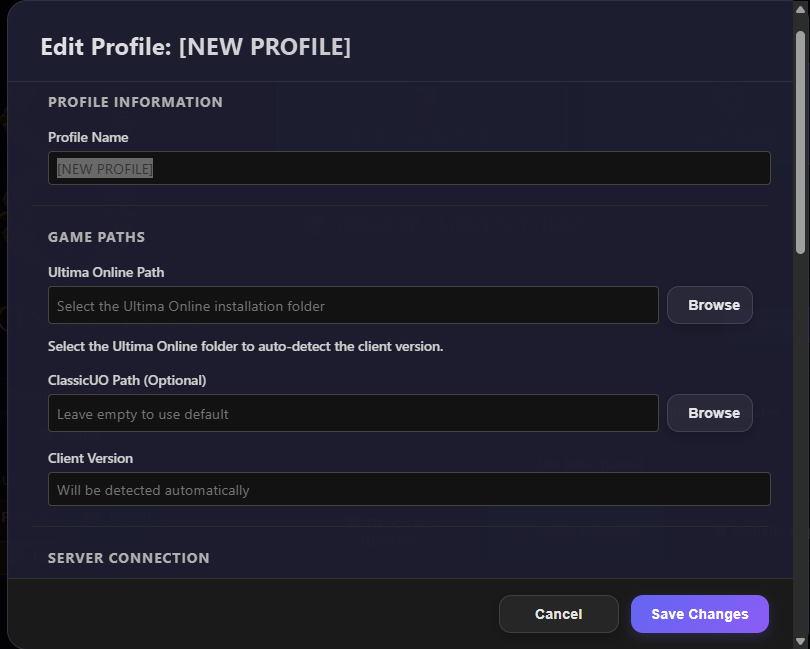Click the Profile Name text field
This screenshot has width=810, height=649.
click(x=409, y=168)
